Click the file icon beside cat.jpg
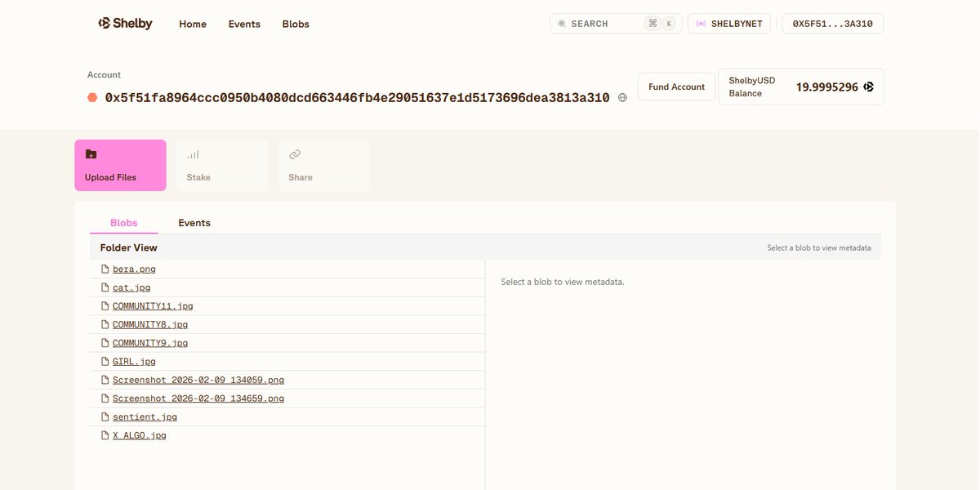The width and height of the screenshot is (980, 490). [105, 287]
